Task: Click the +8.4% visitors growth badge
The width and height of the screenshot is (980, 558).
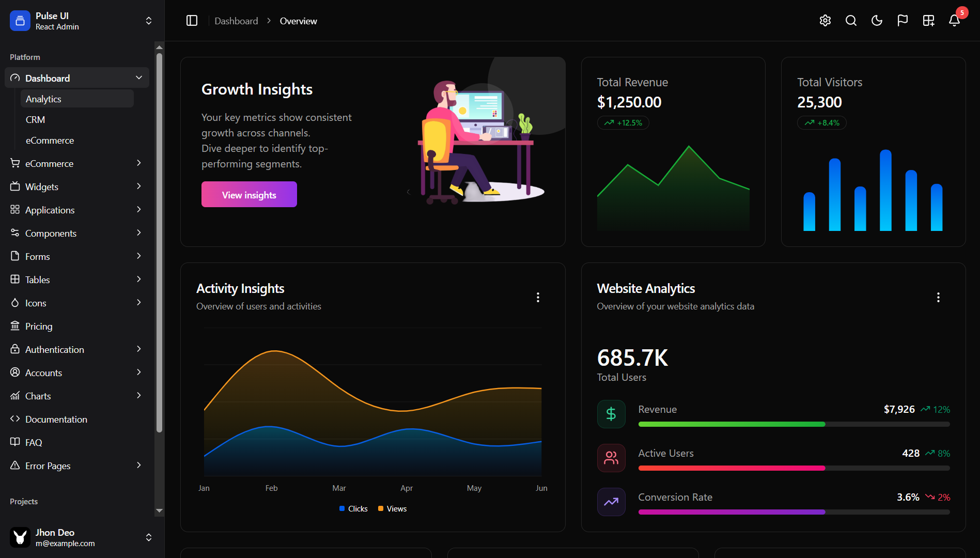Action: (822, 122)
